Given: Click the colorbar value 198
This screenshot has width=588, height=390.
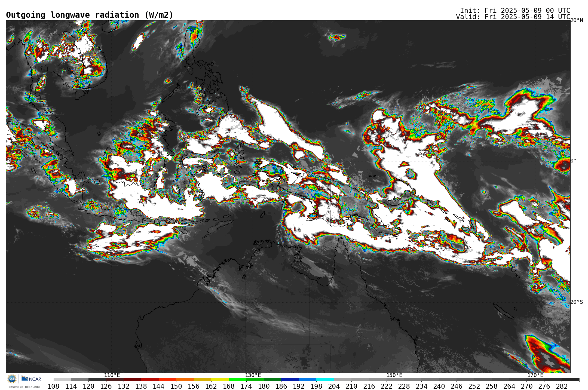Looking at the screenshot, I should click(x=316, y=386).
